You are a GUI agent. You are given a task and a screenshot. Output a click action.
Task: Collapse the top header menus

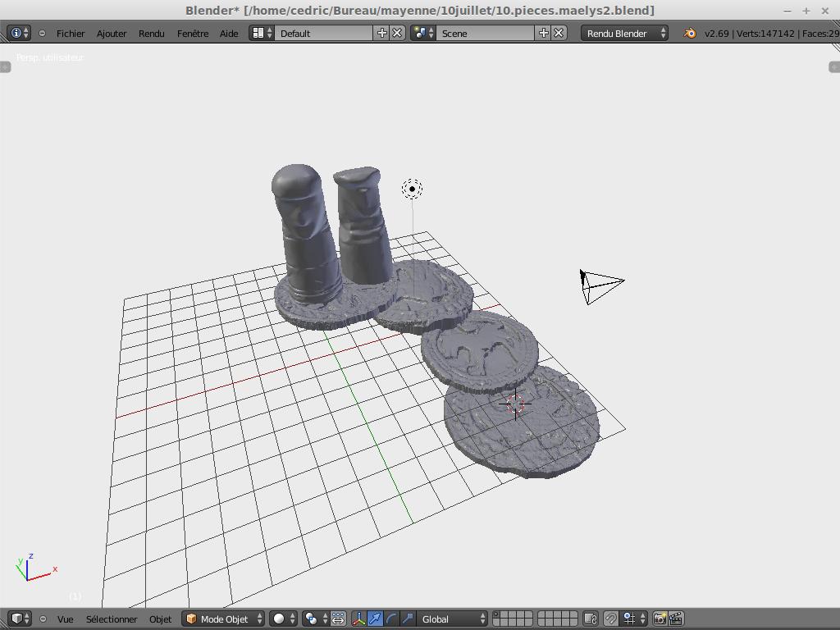coord(42,33)
